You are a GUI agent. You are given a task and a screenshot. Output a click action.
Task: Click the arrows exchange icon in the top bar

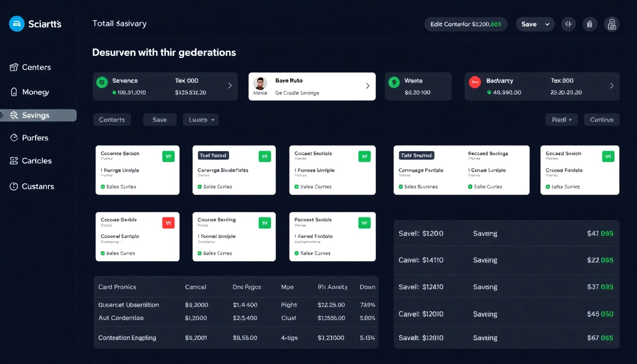(568, 24)
